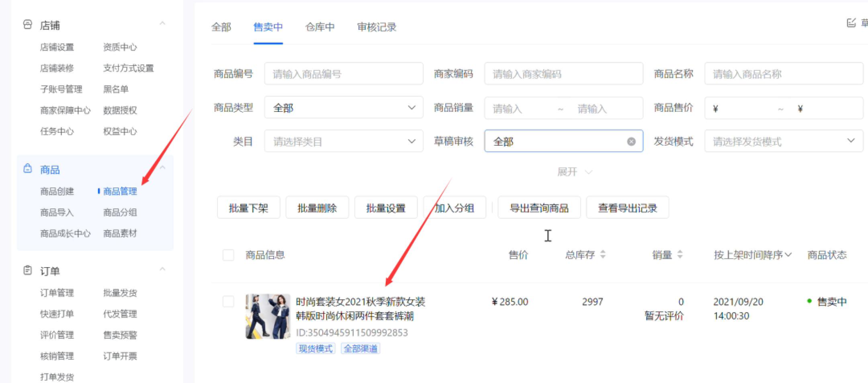This screenshot has width=868, height=383.
Task: Open 商品素材 in the sidebar
Action: [120, 233]
